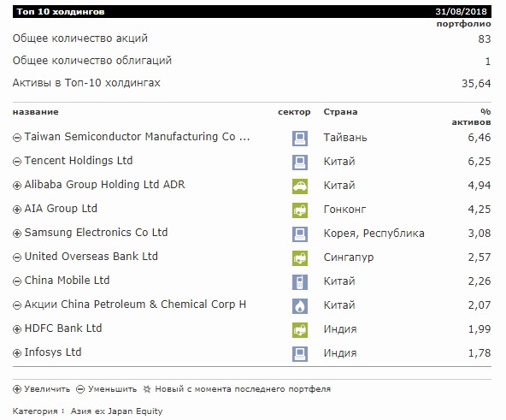Open the Infosys Ltd holding link

pyautogui.click(x=53, y=352)
